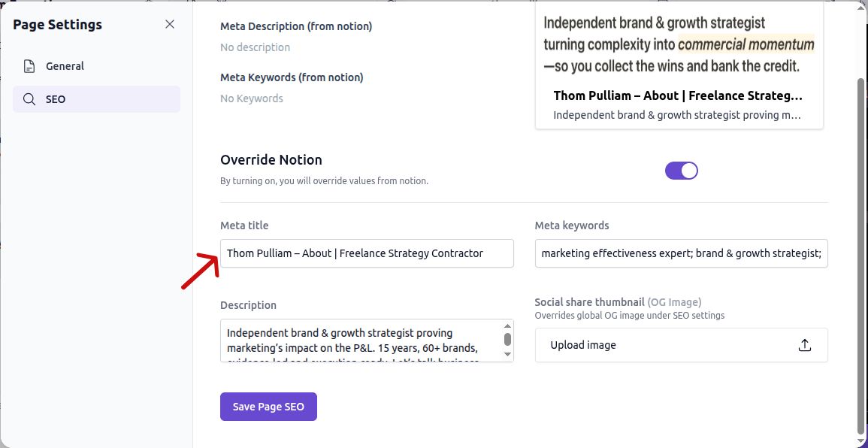Image resolution: width=868 pixels, height=448 pixels.
Task: Click the SEO magnifier icon
Action: 29,99
